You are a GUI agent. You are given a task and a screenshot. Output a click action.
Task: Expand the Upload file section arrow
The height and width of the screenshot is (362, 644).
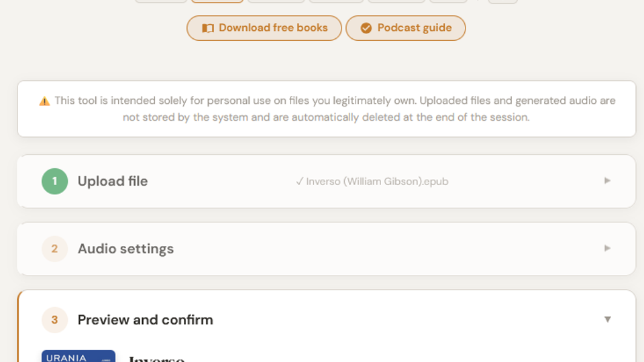(x=607, y=180)
